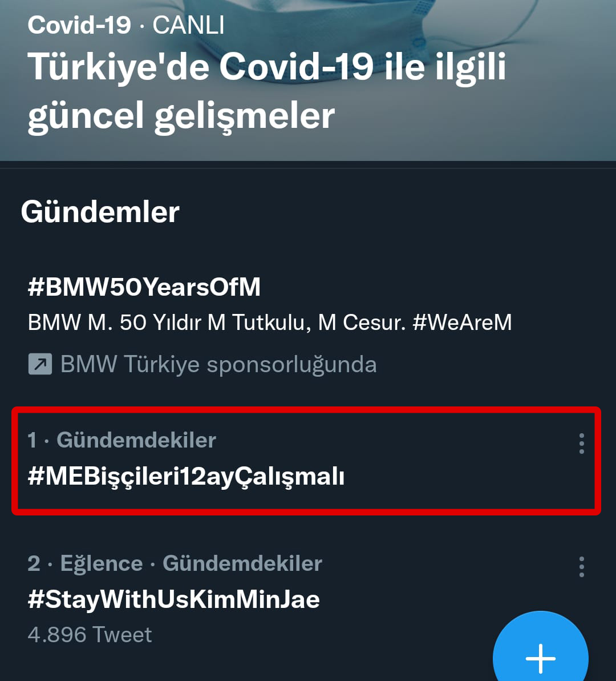
Task: Tap the #WeAreM hashtag in BMW description
Action: click(462, 323)
